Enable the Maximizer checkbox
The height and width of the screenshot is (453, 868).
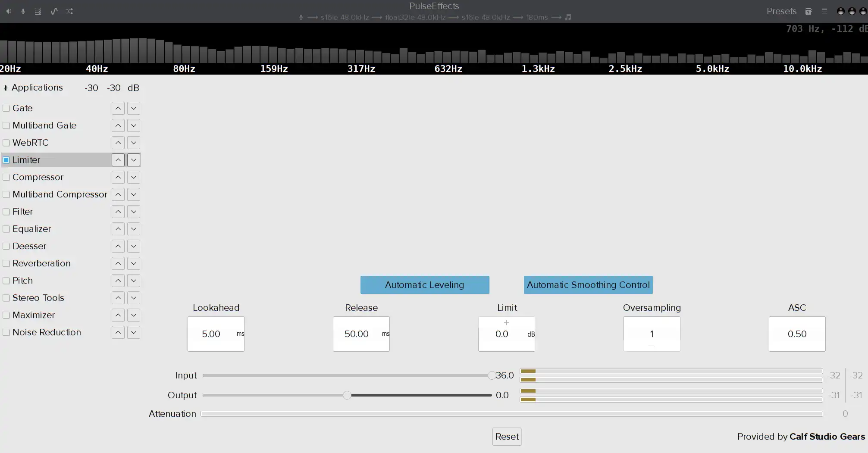click(x=6, y=315)
